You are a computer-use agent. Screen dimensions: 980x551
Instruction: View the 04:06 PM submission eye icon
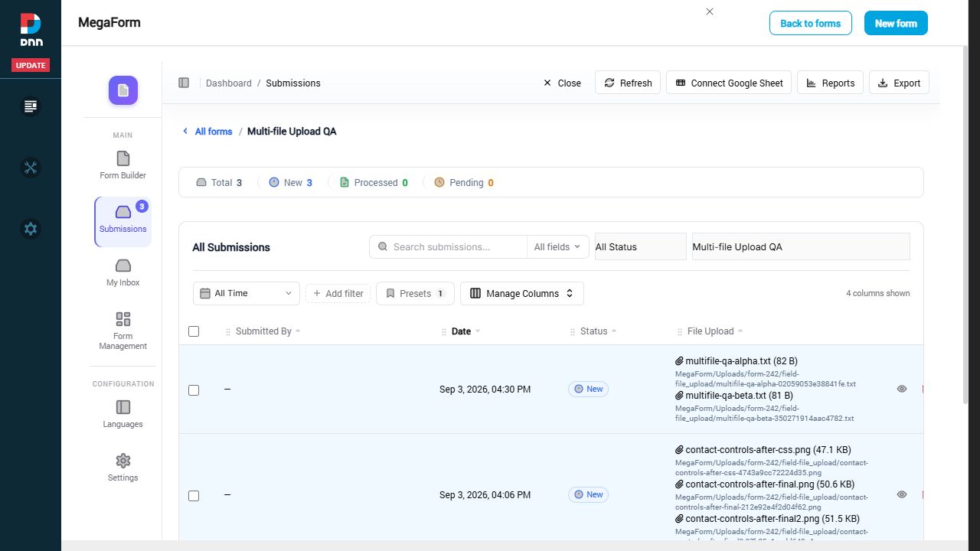902,494
